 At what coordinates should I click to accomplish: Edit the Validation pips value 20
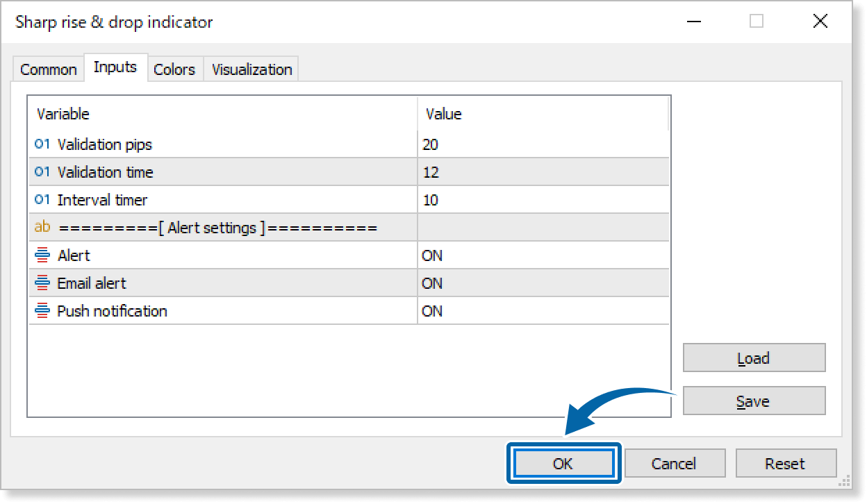pos(431,144)
